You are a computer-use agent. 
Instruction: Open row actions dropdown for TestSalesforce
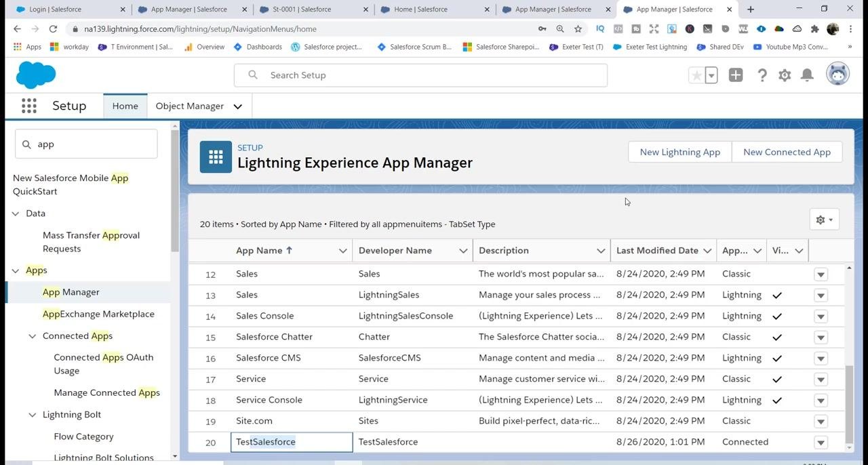pyautogui.click(x=821, y=442)
